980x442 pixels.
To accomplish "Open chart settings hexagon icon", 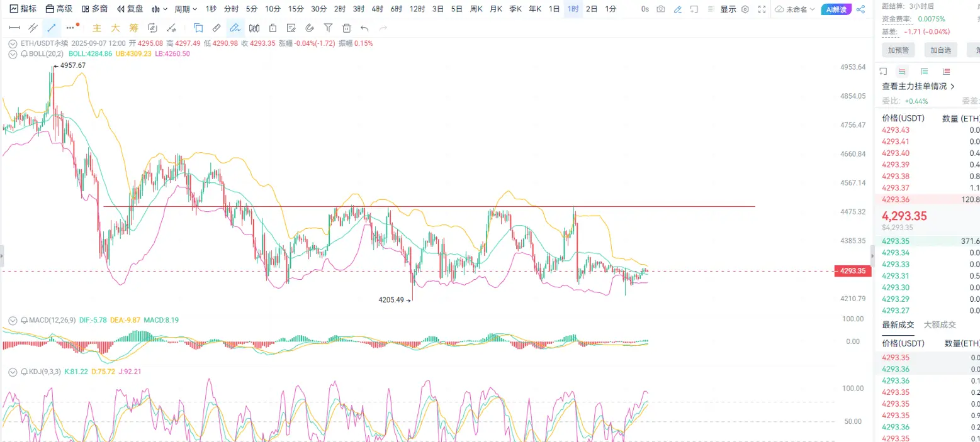I will (745, 9).
